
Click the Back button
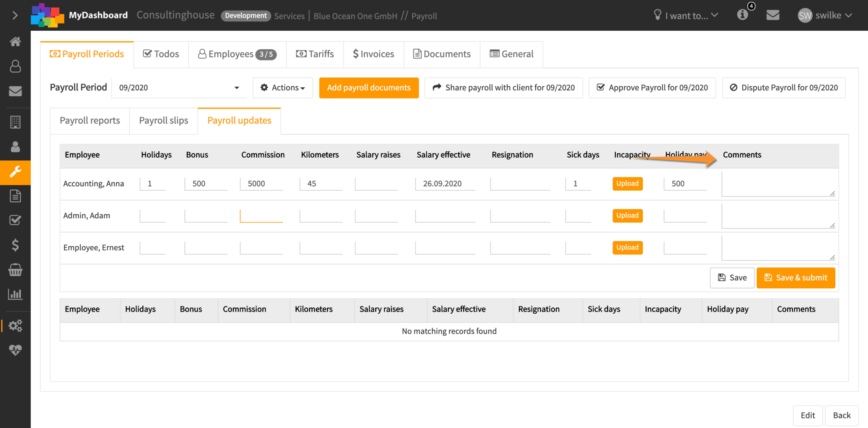click(842, 415)
